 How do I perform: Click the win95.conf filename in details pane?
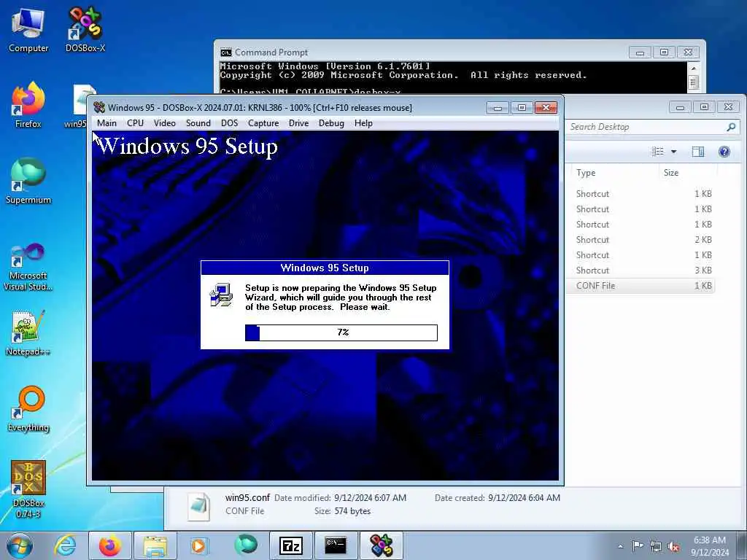pyautogui.click(x=248, y=497)
